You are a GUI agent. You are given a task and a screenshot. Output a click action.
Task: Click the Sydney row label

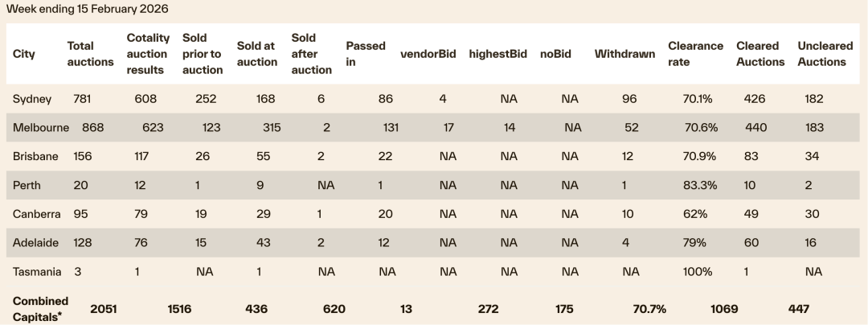[32, 99]
